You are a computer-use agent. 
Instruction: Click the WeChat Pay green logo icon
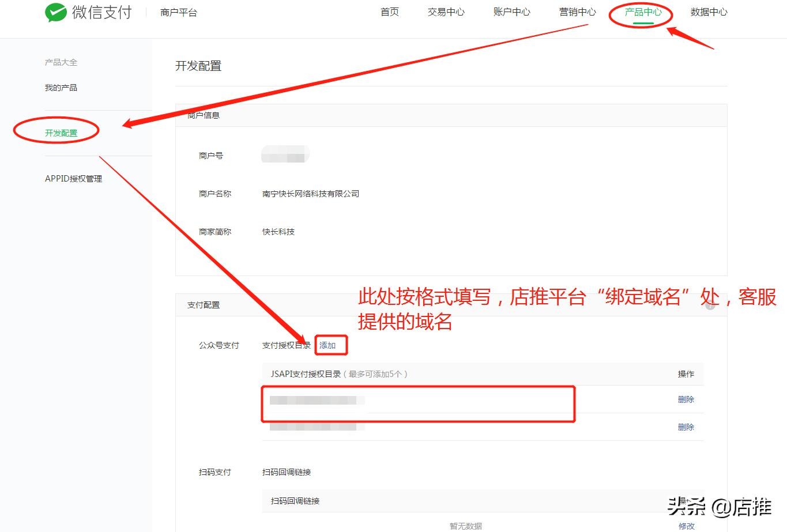[x=56, y=13]
